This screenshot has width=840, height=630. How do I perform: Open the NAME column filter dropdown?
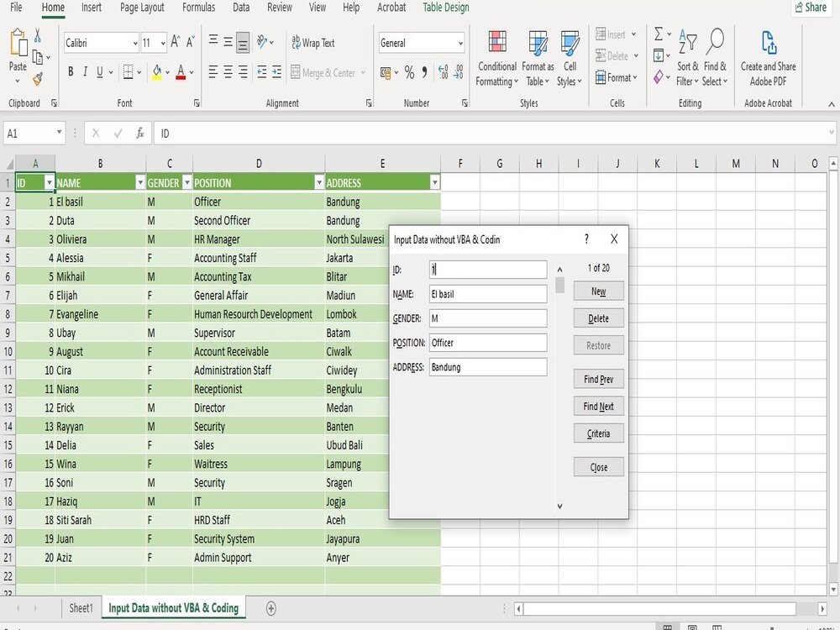pos(139,182)
